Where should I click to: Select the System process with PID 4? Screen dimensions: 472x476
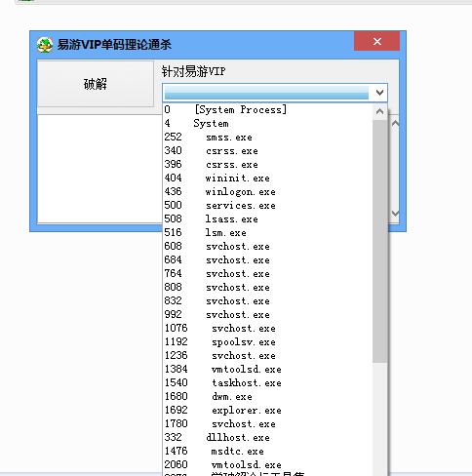pos(267,123)
